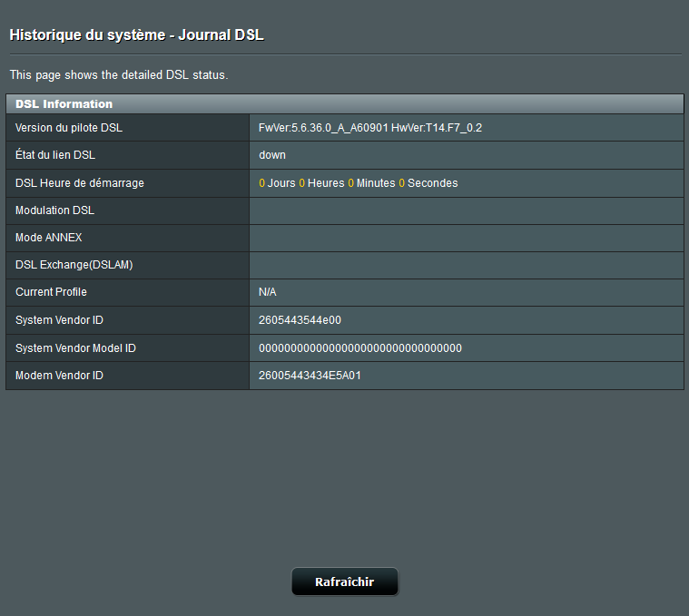Select the État du lien DSL label
The image size is (689, 616).
tap(55, 155)
